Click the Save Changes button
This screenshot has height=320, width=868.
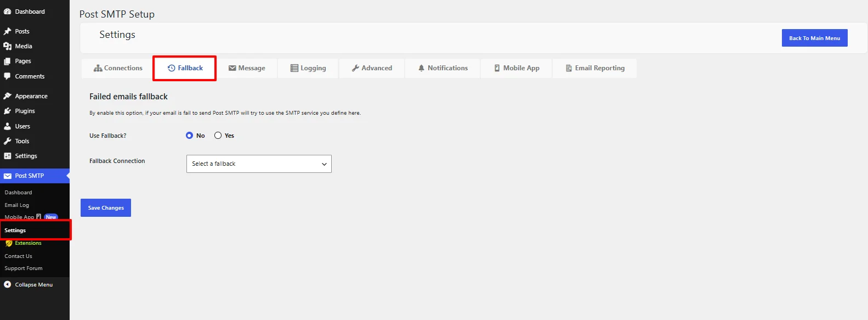pos(106,207)
